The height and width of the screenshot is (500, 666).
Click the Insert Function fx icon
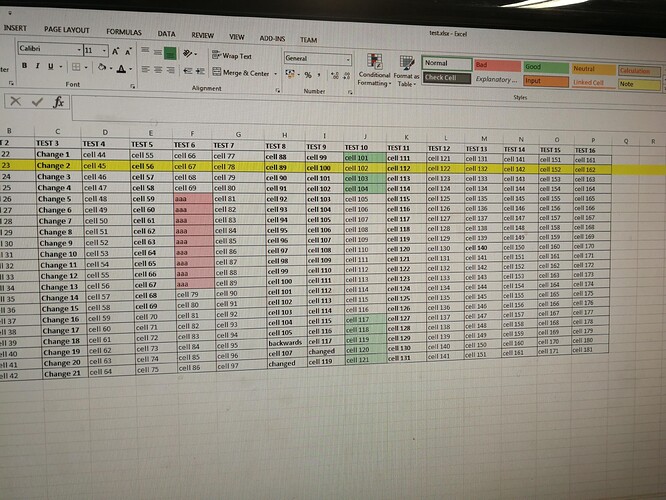[59, 101]
